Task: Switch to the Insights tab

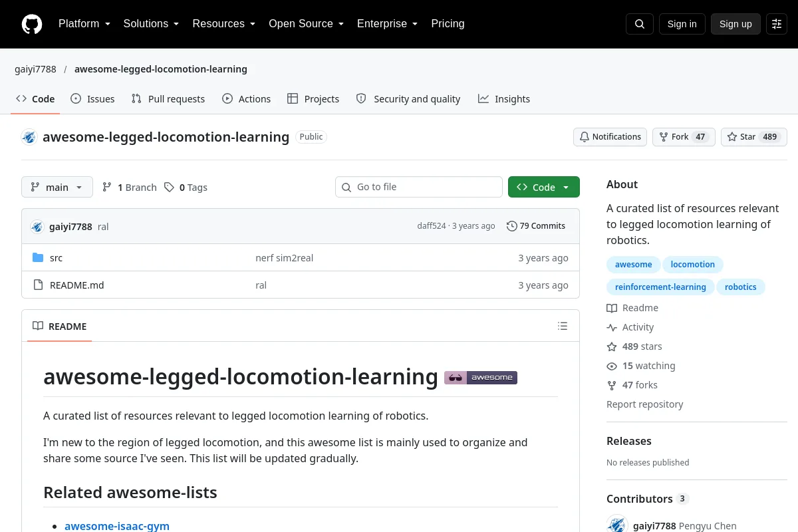Action: click(x=504, y=98)
